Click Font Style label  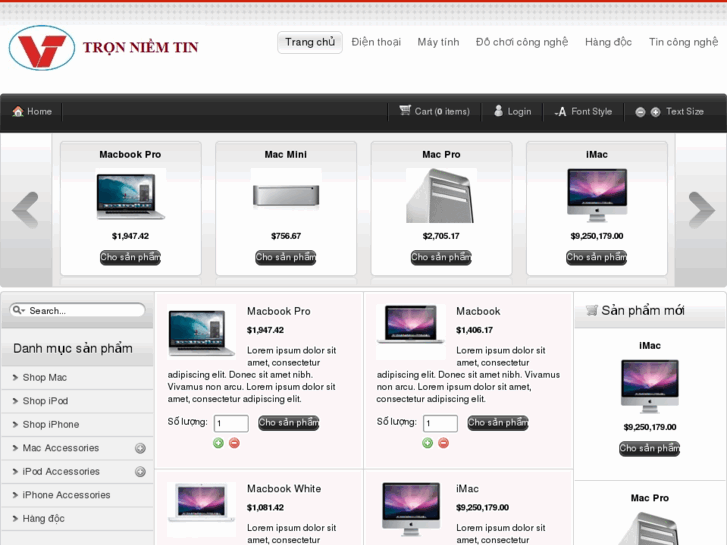point(592,111)
